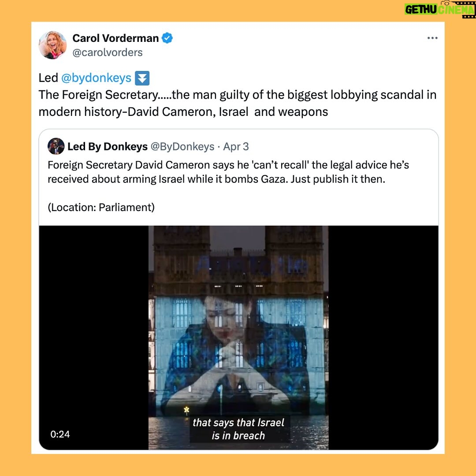Click the 0:24 video duration label
Image resolution: width=476 pixels, height=476 pixels.
click(60, 434)
